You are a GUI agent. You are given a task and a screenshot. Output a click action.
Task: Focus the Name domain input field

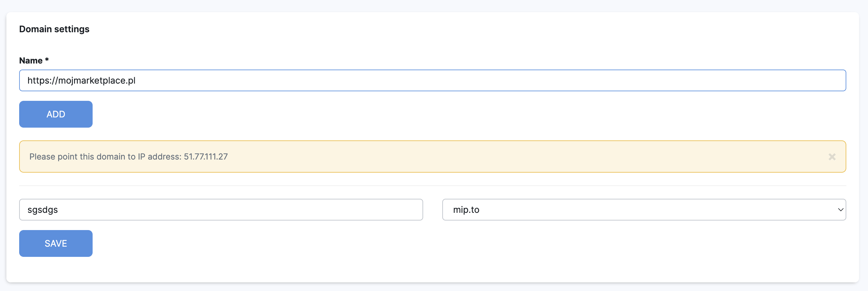point(432,80)
